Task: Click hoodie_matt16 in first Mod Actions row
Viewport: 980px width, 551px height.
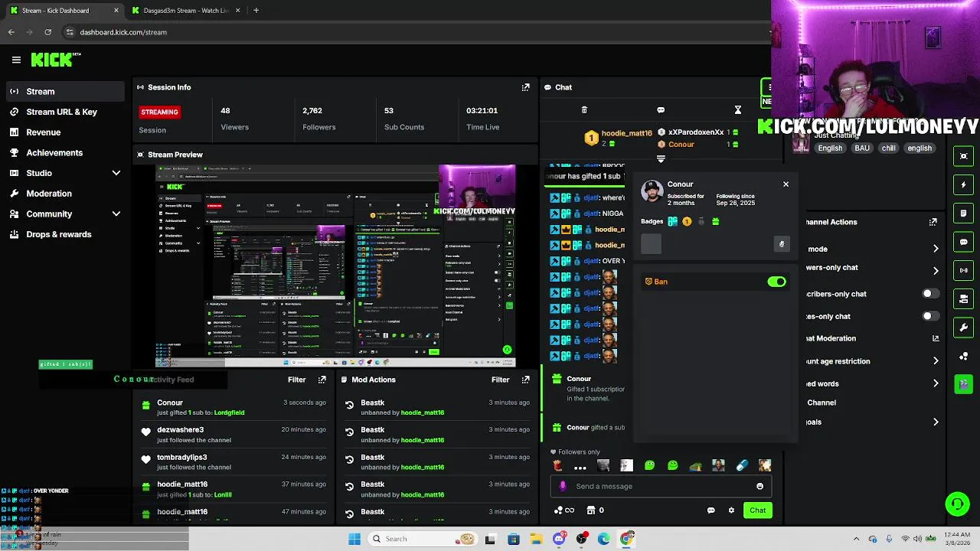Action: point(422,412)
